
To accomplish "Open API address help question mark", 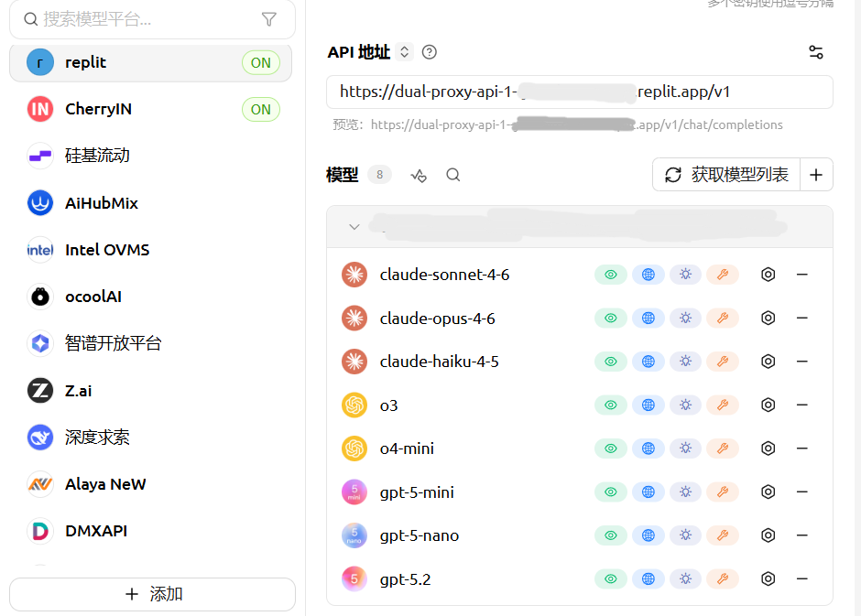I will [x=430, y=52].
